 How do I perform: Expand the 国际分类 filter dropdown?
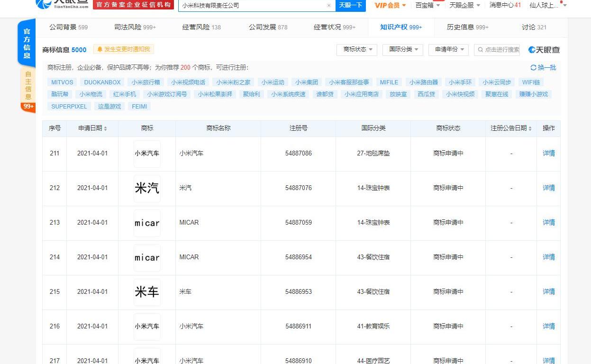click(x=403, y=49)
